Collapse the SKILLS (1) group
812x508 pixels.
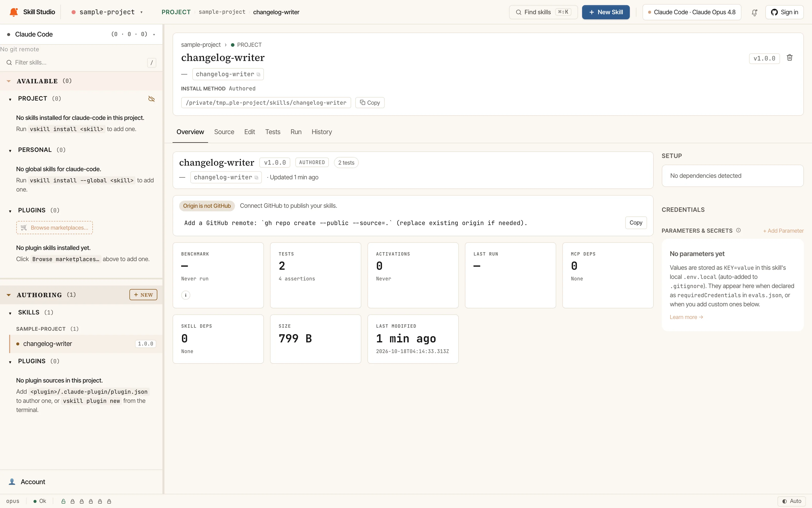pos(10,313)
